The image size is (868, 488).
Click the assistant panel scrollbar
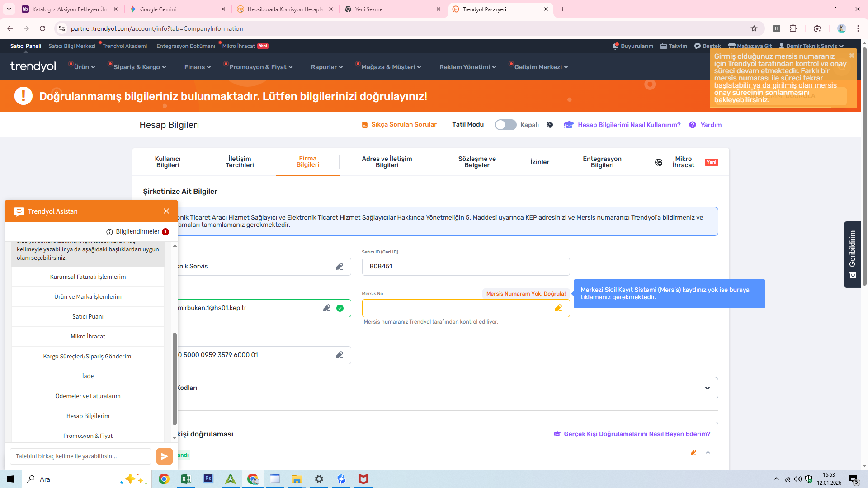[175, 379]
